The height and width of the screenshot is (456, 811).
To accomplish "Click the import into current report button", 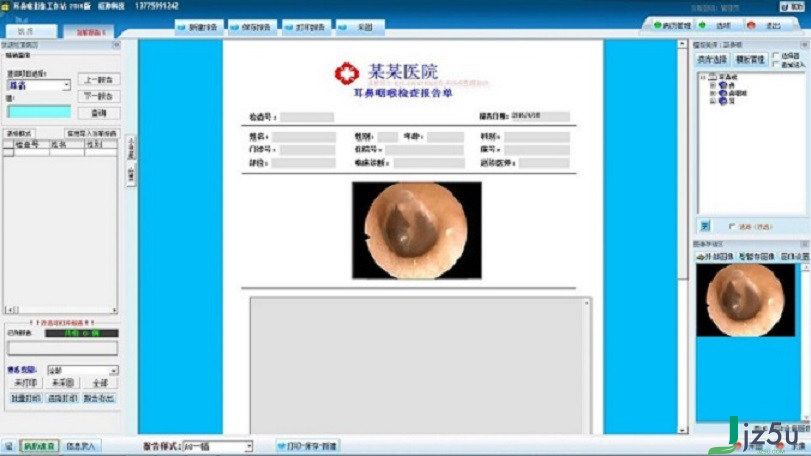I will coord(92,133).
